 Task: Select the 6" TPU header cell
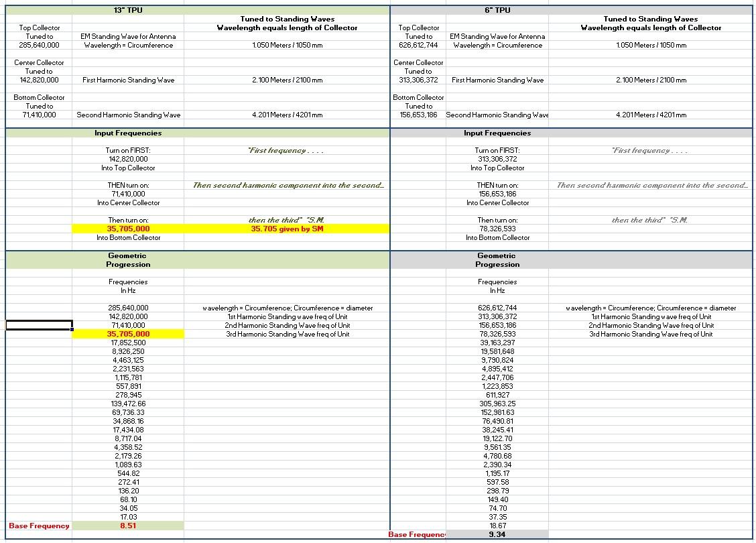tap(497, 10)
